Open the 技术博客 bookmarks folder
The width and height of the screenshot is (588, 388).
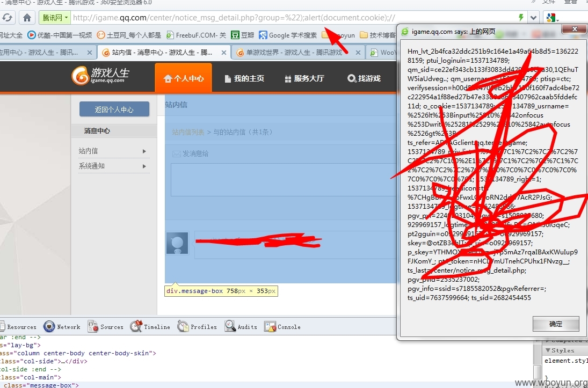[x=378, y=35]
